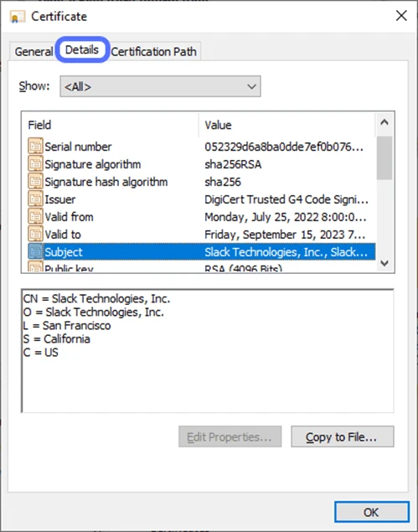The height and width of the screenshot is (532, 418).
Task: Select the Issuer row label
Action: coord(60,199)
